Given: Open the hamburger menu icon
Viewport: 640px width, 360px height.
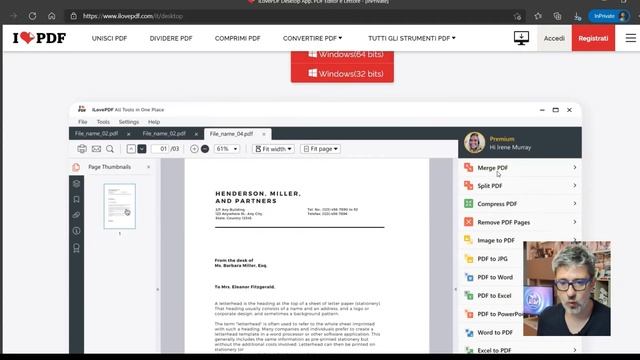Looking at the screenshot, I should [631, 38].
